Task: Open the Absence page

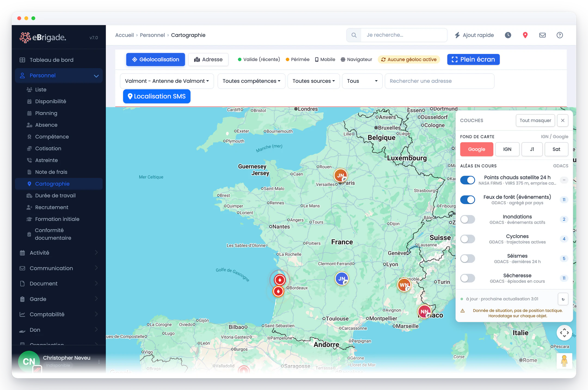Action: tap(59, 125)
